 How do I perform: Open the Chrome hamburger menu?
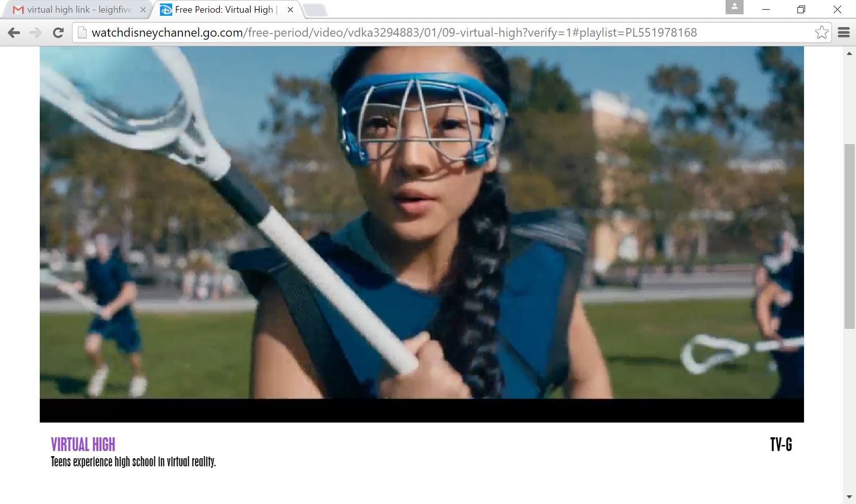[844, 33]
